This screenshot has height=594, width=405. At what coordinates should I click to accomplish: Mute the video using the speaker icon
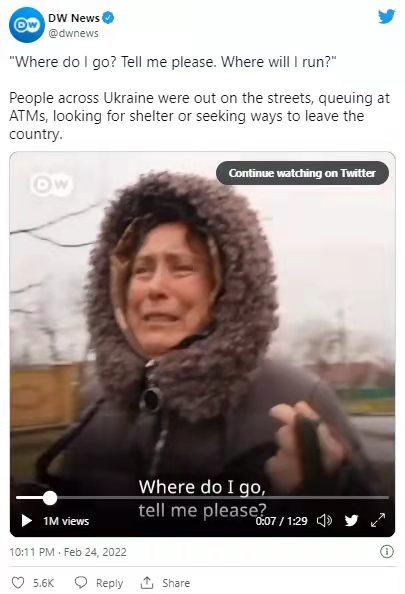324,521
